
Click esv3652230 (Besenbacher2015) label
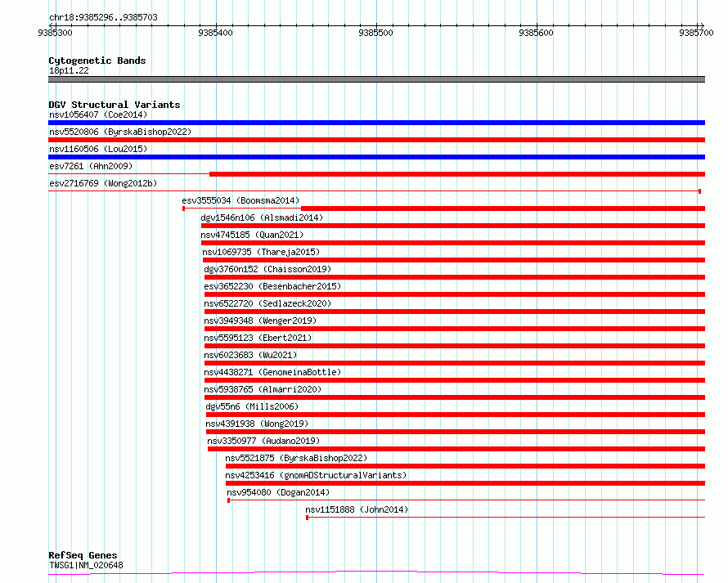(272, 286)
